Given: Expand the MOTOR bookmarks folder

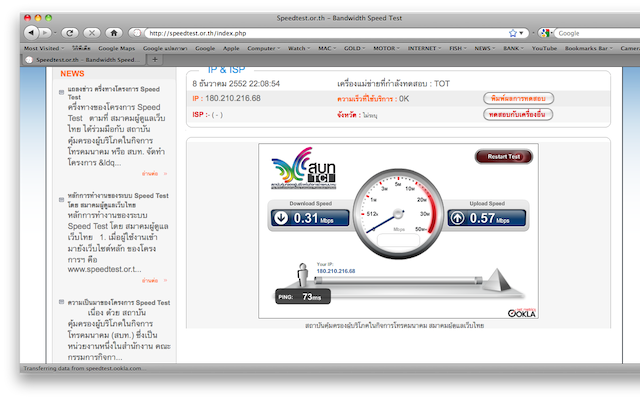Looking at the screenshot, I should pyautogui.click(x=386, y=48).
